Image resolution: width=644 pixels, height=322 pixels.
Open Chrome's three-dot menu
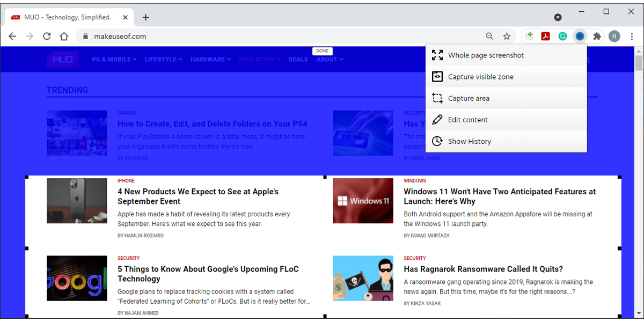[x=632, y=36]
